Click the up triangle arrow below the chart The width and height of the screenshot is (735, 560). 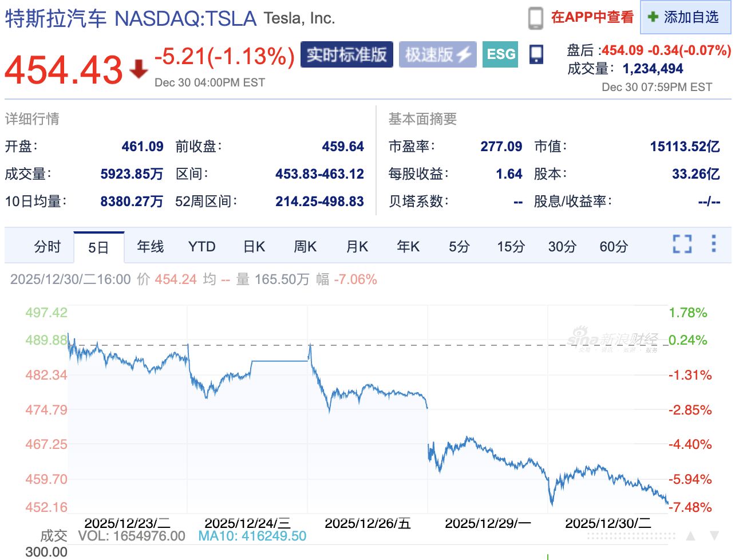tap(691, 537)
